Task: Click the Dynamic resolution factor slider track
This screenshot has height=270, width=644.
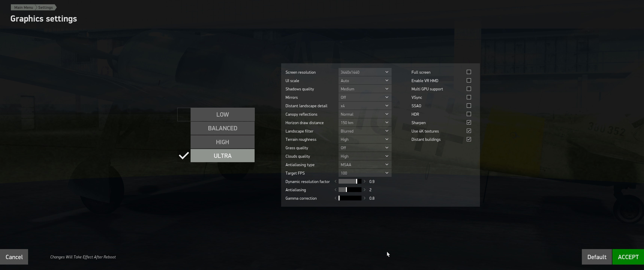Action: pos(350,181)
